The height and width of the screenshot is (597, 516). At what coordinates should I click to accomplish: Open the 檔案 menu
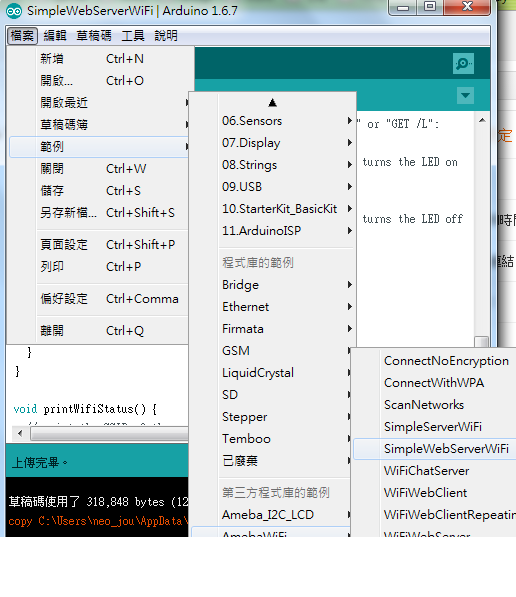tap(22, 36)
